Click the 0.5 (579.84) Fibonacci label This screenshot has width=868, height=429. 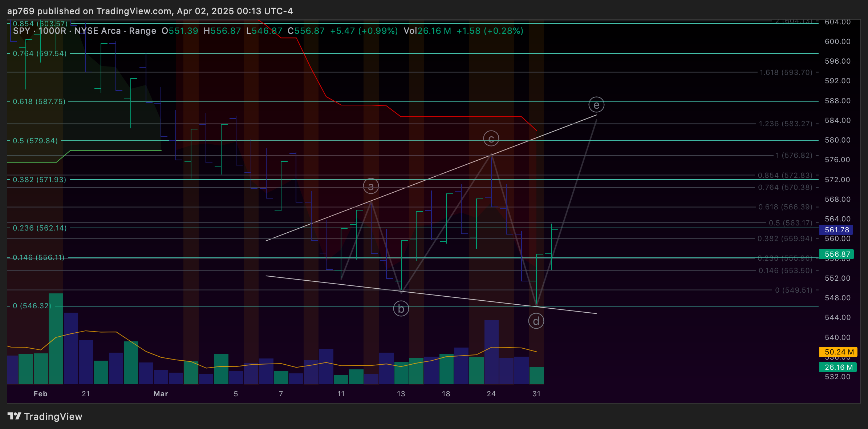click(x=35, y=141)
